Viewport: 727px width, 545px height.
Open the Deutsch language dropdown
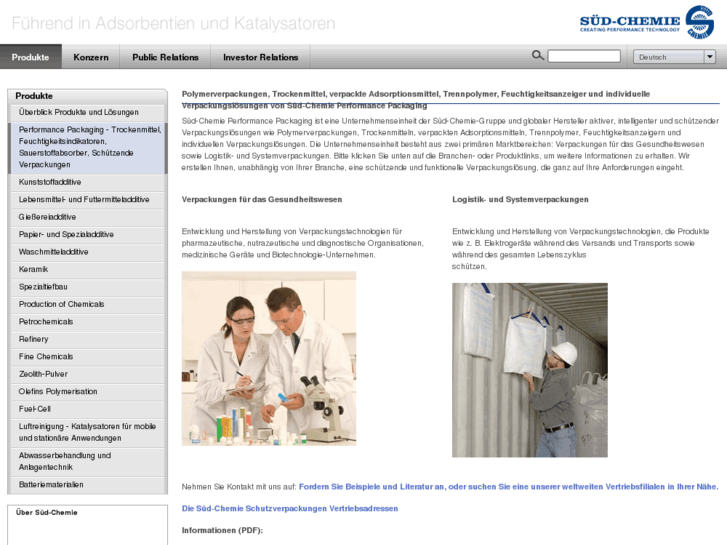(x=674, y=57)
